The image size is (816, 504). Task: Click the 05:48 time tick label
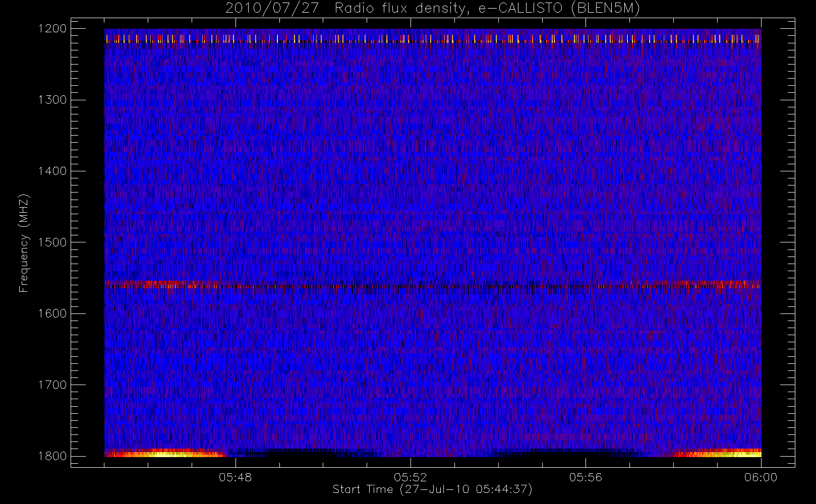click(235, 477)
